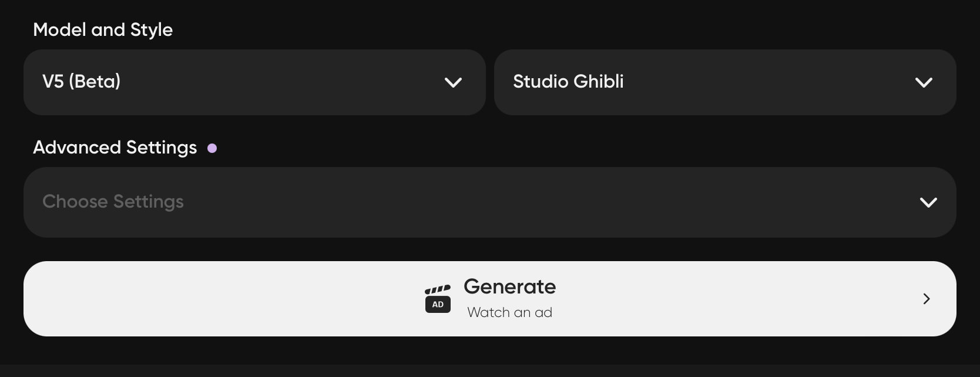Viewport: 980px width, 377px height.
Task: Click the bold "Generate" title text
Action: (x=510, y=286)
